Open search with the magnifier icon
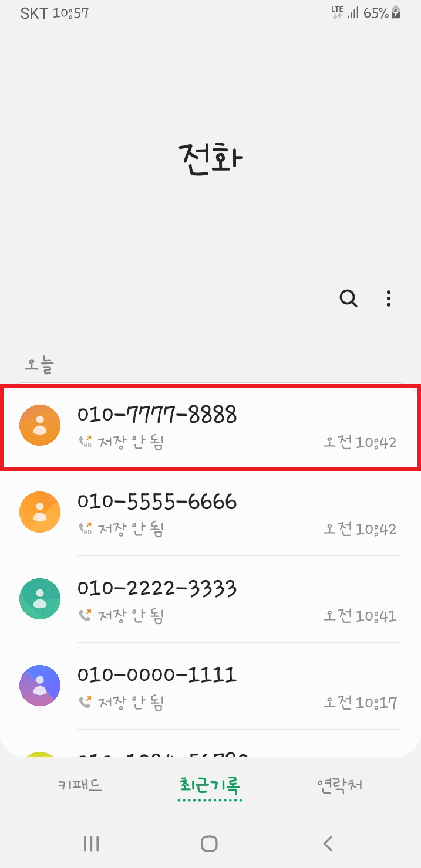This screenshot has width=421, height=868. (349, 299)
